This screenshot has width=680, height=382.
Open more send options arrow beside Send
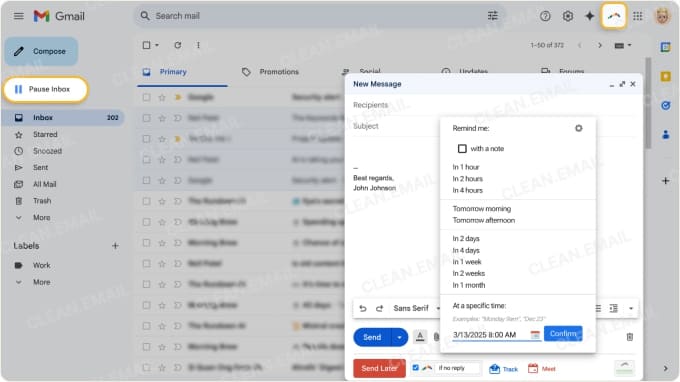click(x=399, y=337)
